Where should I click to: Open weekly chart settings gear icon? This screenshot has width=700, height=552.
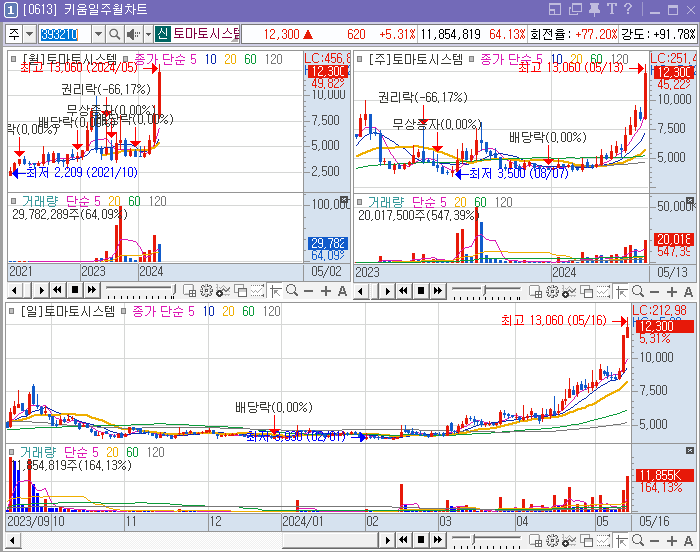tap(552, 292)
